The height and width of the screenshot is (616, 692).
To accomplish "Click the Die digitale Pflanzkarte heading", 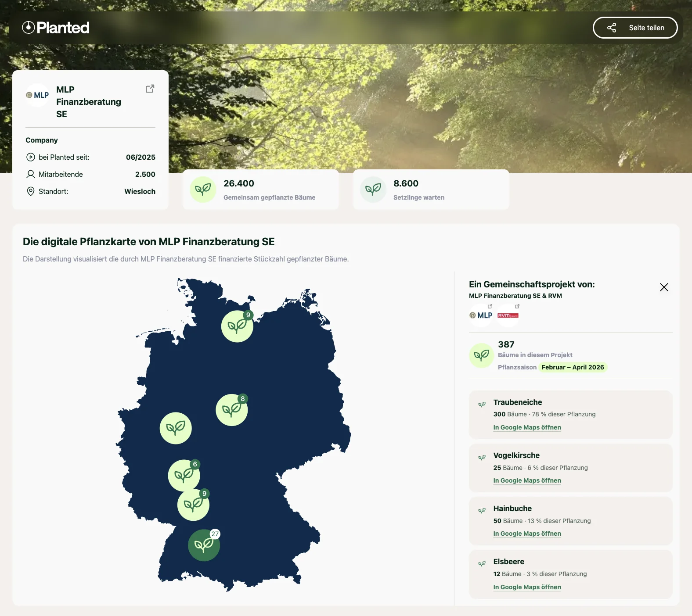I will coord(149,242).
